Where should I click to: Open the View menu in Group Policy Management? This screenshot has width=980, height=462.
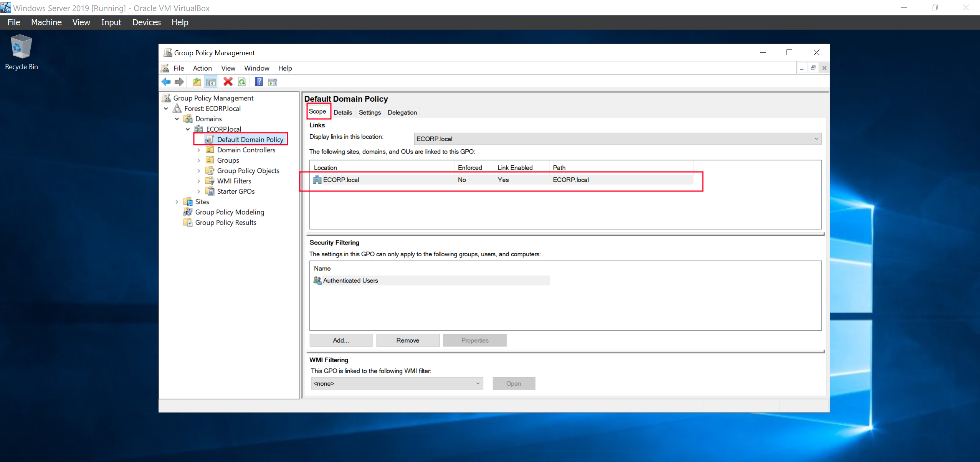(228, 68)
